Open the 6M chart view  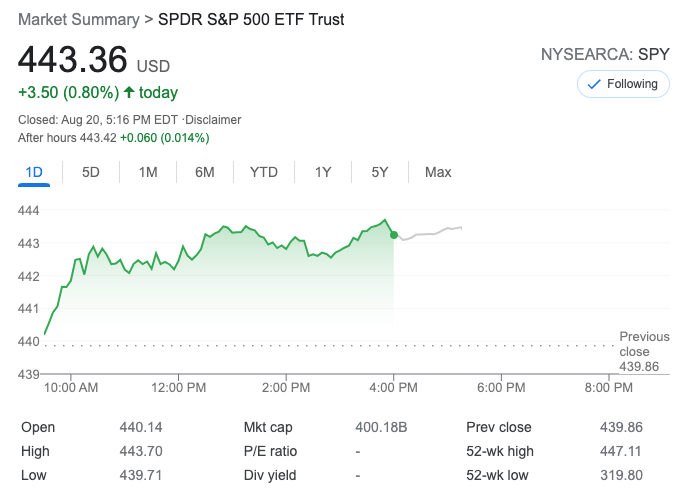click(205, 172)
